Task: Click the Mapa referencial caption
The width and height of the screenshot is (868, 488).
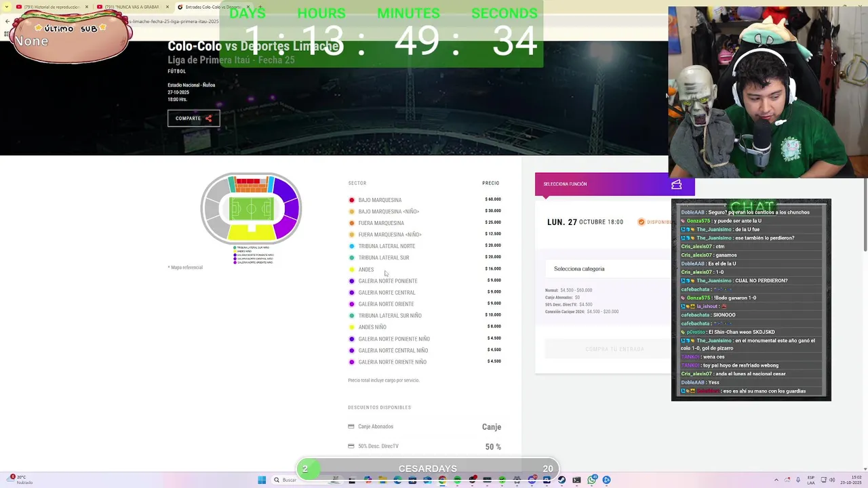Action: click(x=186, y=268)
